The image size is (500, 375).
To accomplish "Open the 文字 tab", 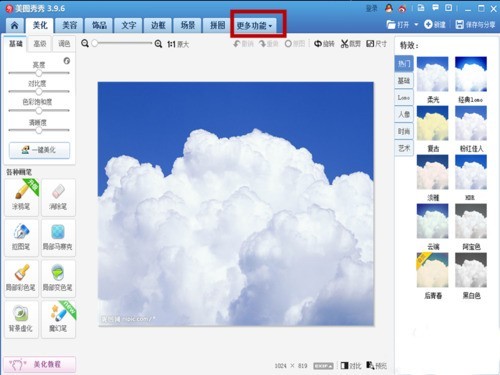I will click(128, 25).
